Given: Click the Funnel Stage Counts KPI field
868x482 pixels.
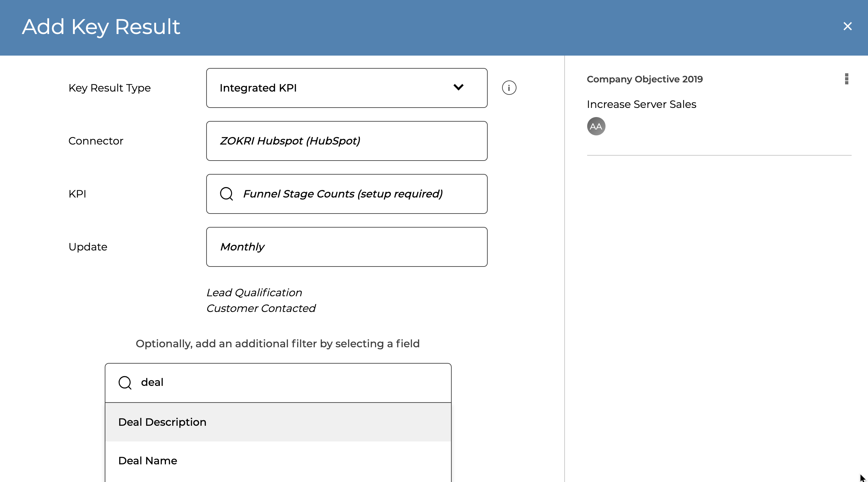Looking at the screenshot, I should pyautogui.click(x=347, y=194).
